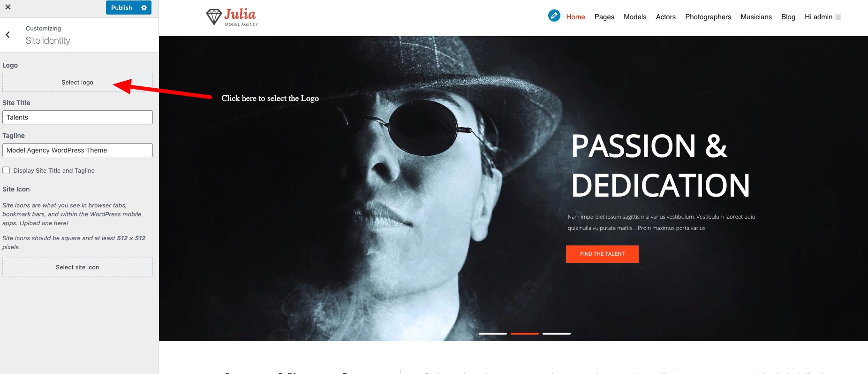Open publish settings gear icon
The height and width of the screenshot is (374, 868).
click(144, 8)
